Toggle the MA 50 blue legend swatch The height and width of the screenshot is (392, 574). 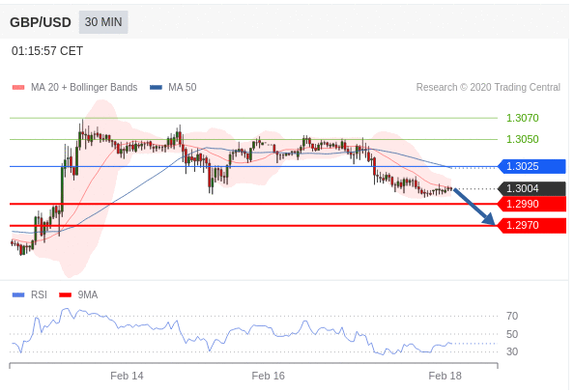pyautogui.click(x=156, y=88)
